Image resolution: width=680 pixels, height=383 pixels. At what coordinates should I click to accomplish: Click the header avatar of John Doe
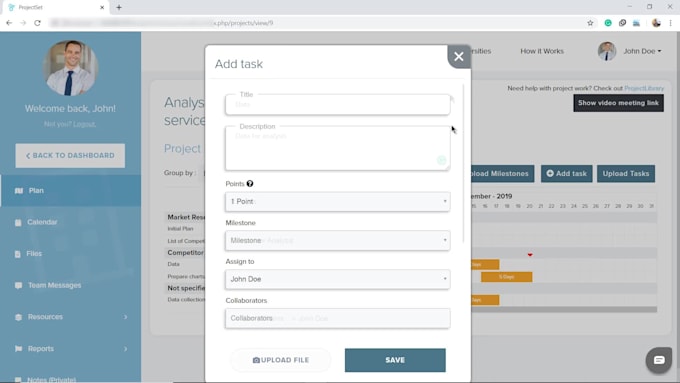click(607, 51)
